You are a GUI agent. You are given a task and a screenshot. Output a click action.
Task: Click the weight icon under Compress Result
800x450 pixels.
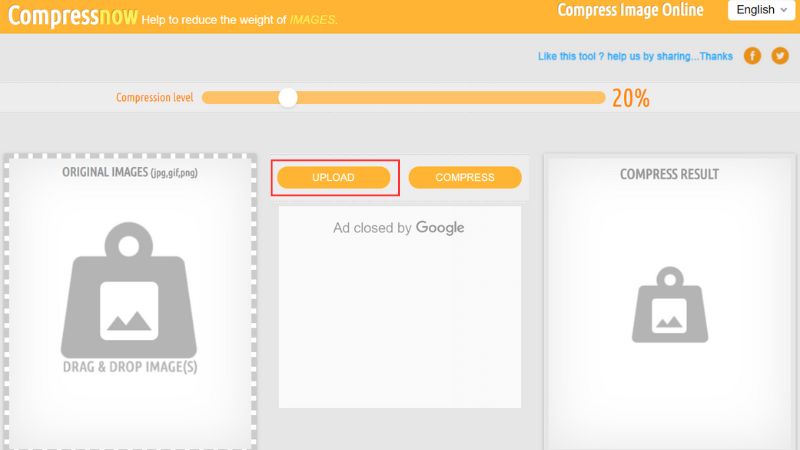[670, 305]
